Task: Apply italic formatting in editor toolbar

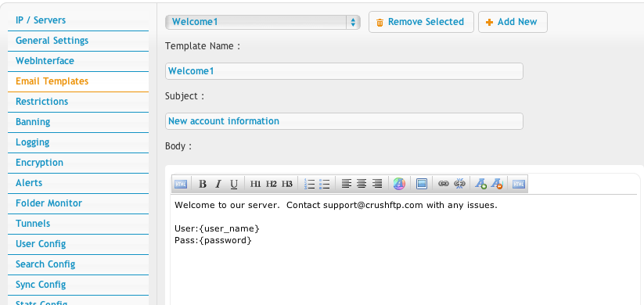Action: tap(218, 184)
